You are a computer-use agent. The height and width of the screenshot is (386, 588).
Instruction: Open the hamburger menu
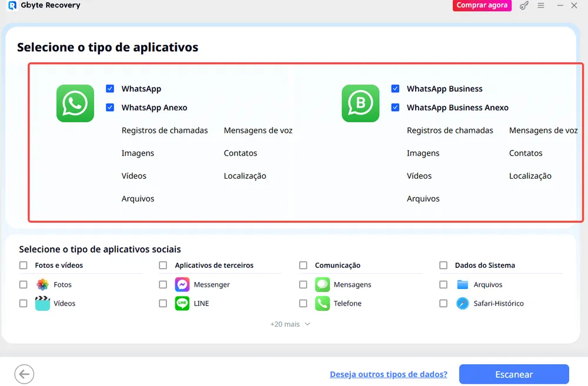(x=540, y=5)
